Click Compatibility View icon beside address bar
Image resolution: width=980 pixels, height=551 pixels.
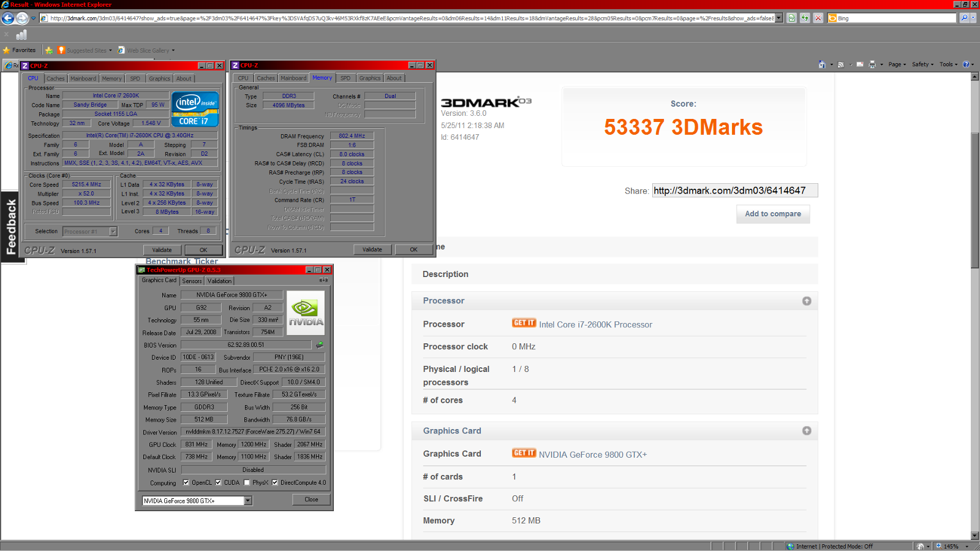coord(792,18)
